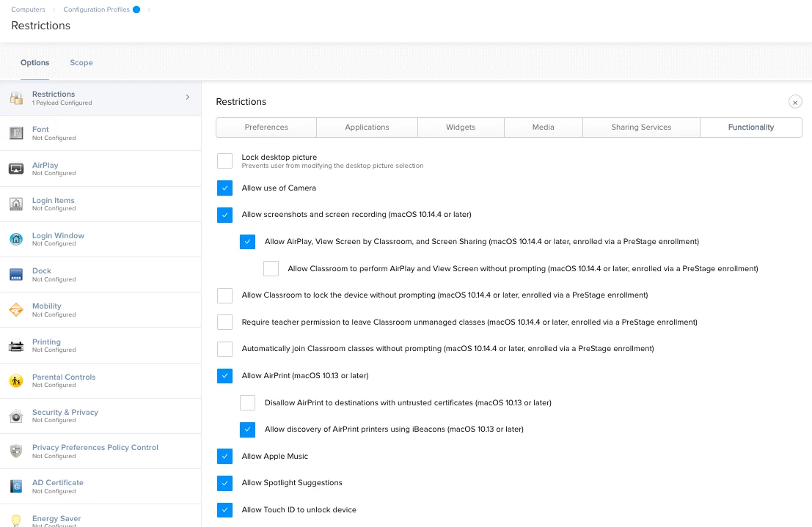Screen dimensions: 812x527
Task: Open the Privacy Preferences Policy Control label
Action: tap(95, 447)
